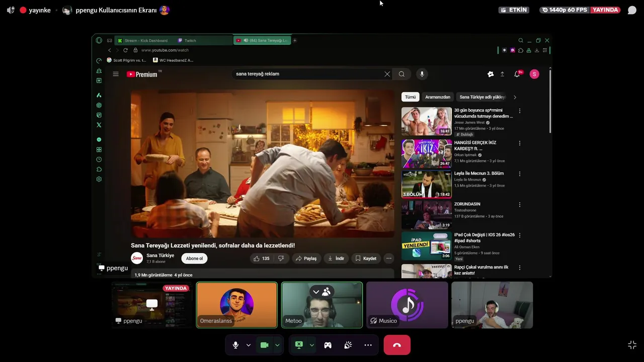
Task: Go to YouTube Premium home logo
Action: (142, 74)
